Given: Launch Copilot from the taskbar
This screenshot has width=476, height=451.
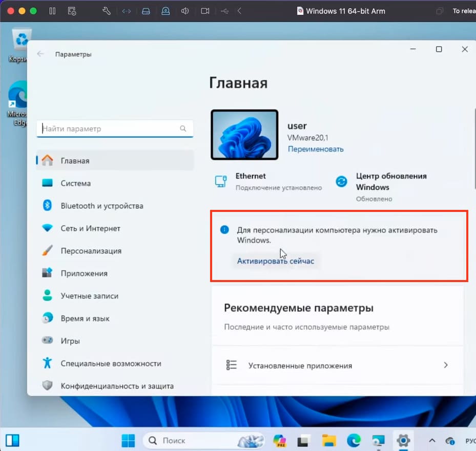Looking at the screenshot, I should click(280, 440).
